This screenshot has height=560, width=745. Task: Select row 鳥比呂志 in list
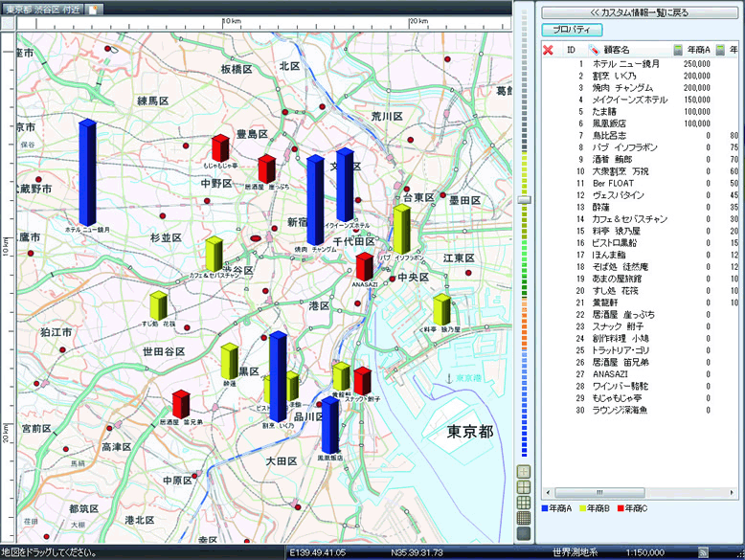[x=640, y=135]
